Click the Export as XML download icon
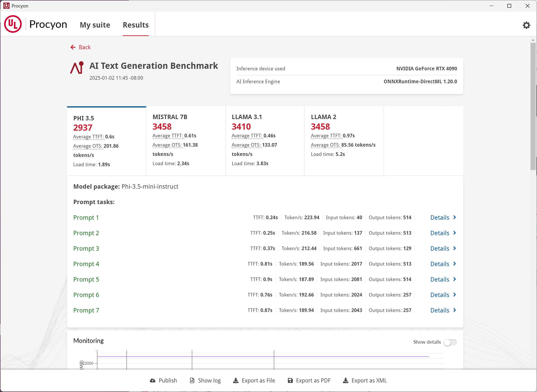The width and height of the screenshot is (537, 392). [346, 380]
